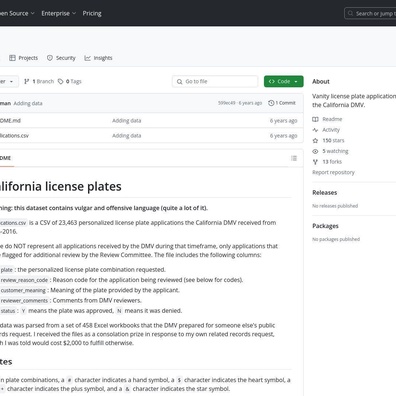Click the Projects table icon

point(12,58)
